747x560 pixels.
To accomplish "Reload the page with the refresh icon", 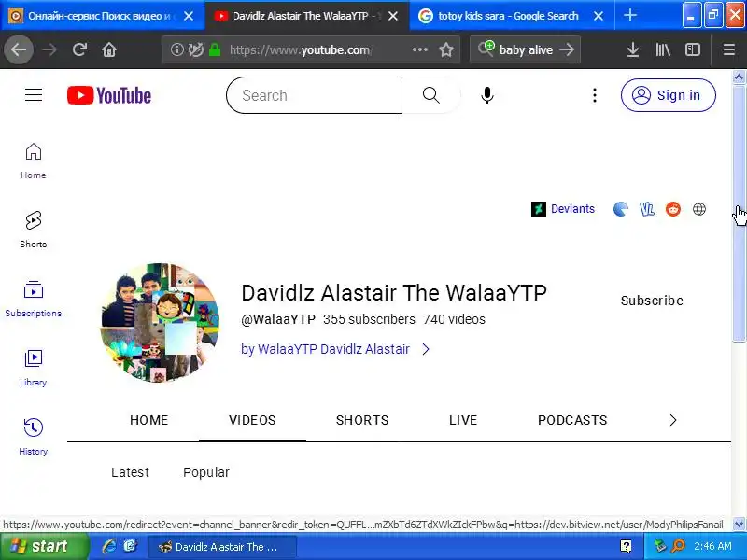I will coord(79,49).
